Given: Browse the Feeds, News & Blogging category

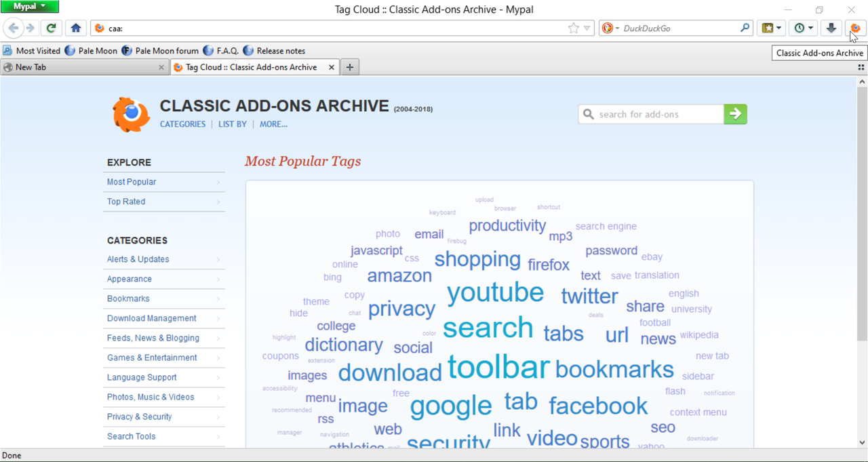Looking at the screenshot, I should click(x=163, y=338).
